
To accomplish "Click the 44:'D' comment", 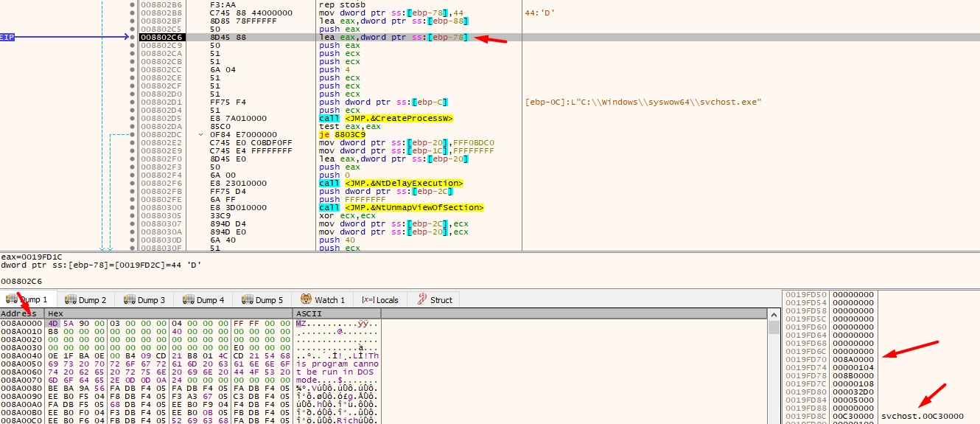I will [x=542, y=13].
